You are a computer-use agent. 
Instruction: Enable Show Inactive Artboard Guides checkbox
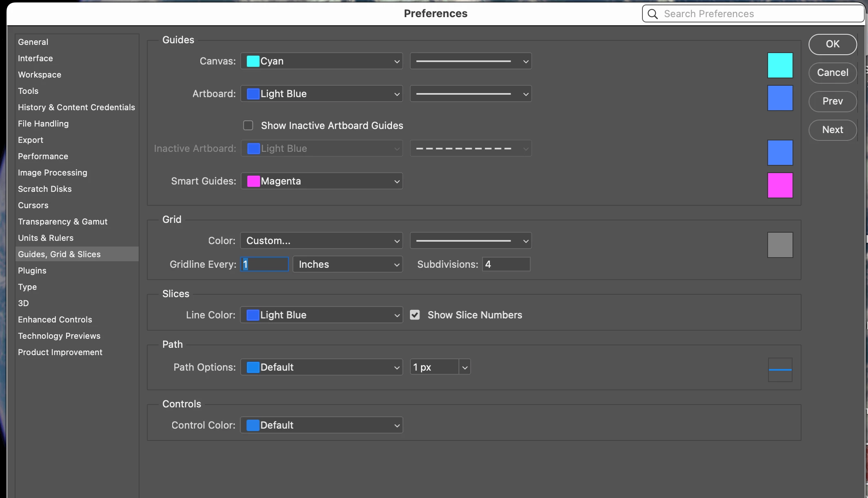pyautogui.click(x=248, y=125)
